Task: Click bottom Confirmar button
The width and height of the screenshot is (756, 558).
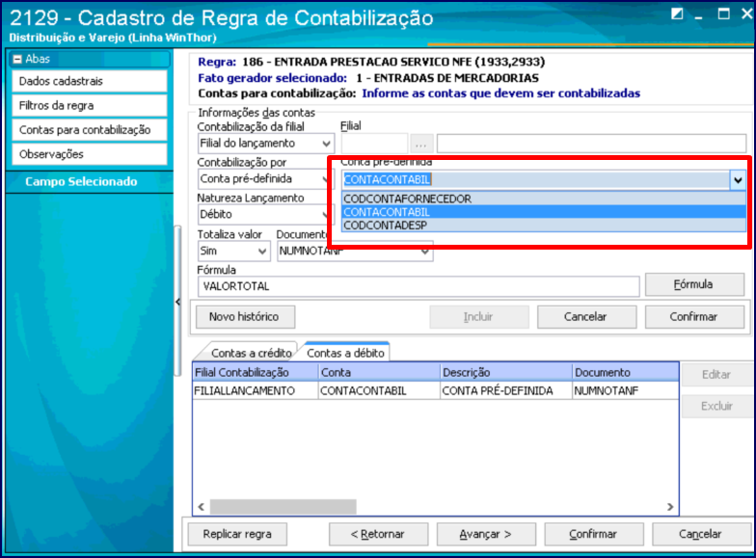Action: [x=594, y=534]
